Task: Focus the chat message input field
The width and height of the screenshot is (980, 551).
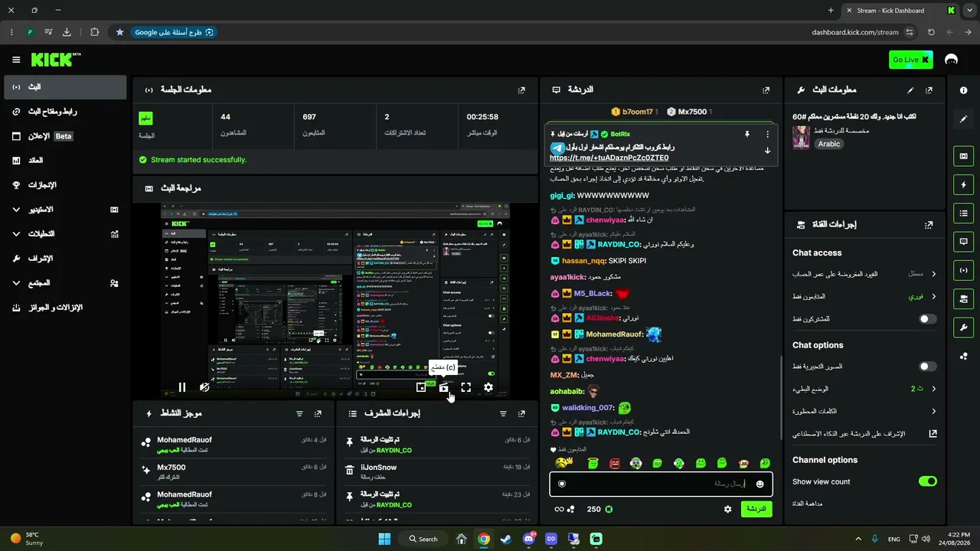Action: pyautogui.click(x=660, y=484)
